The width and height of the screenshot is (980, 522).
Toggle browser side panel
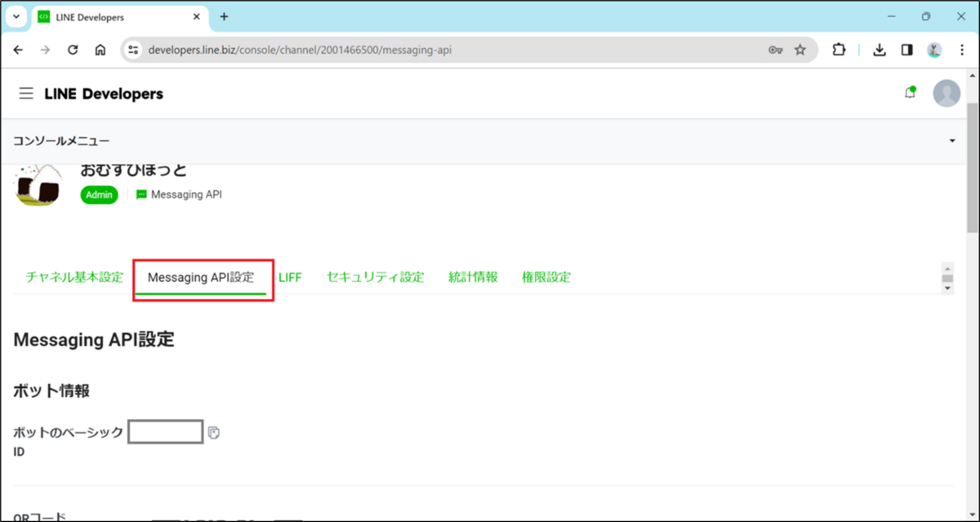(x=906, y=50)
